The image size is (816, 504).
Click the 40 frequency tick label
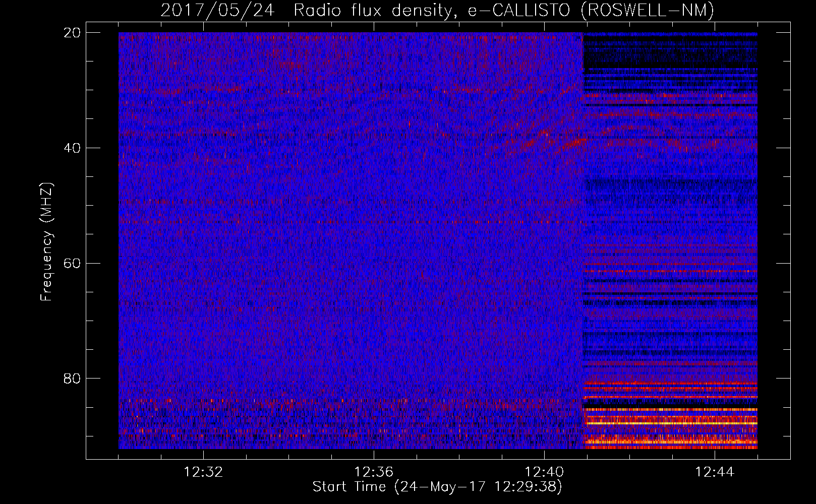[x=72, y=148]
